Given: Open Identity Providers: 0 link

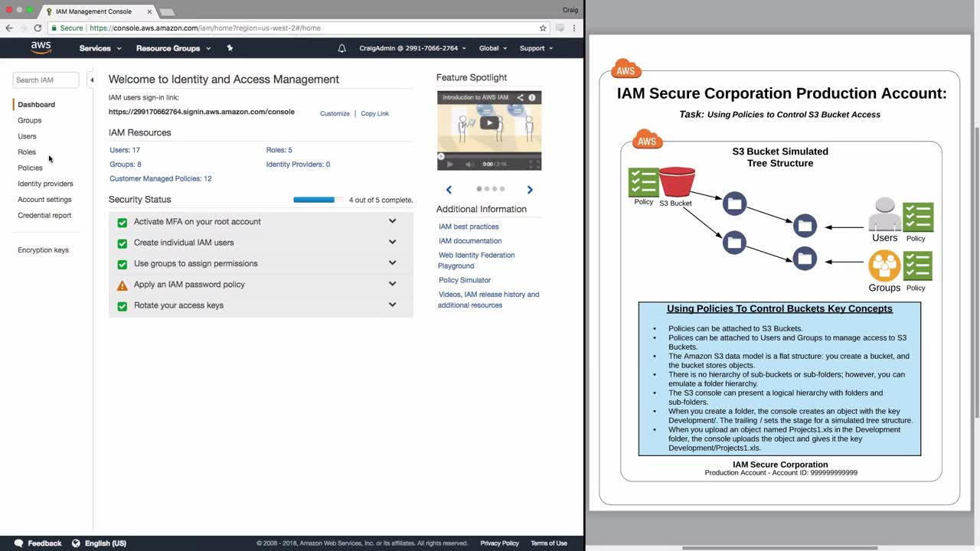Looking at the screenshot, I should tap(298, 165).
